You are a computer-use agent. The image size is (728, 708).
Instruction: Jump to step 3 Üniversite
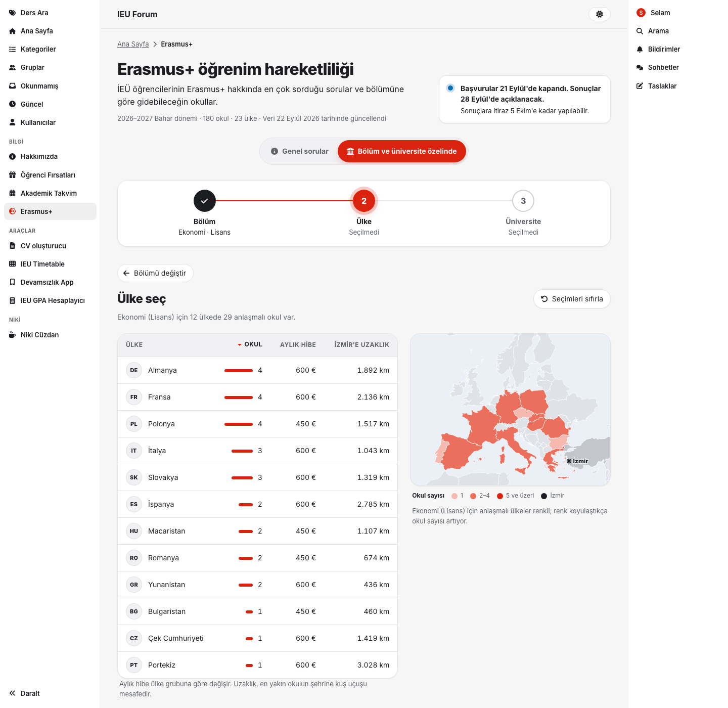click(x=523, y=201)
